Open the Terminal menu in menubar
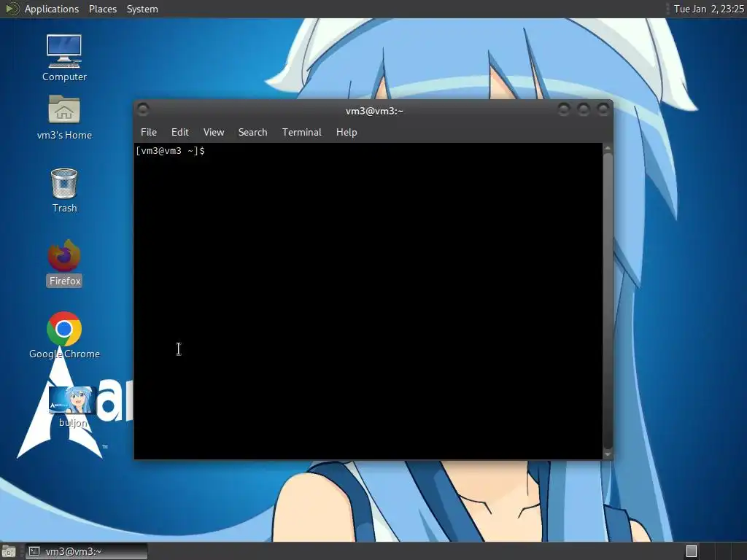 pyautogui.click(x=301, y=133)
